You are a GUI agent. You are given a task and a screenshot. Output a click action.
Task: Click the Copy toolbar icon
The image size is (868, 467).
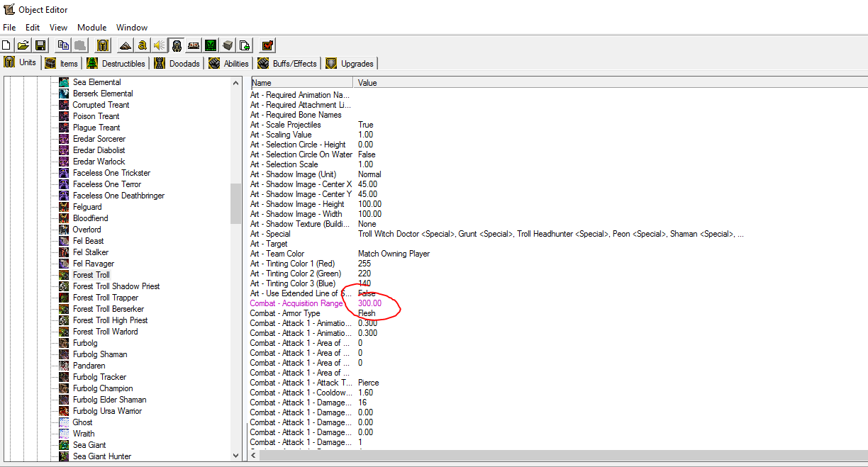[x=63, y=45]
